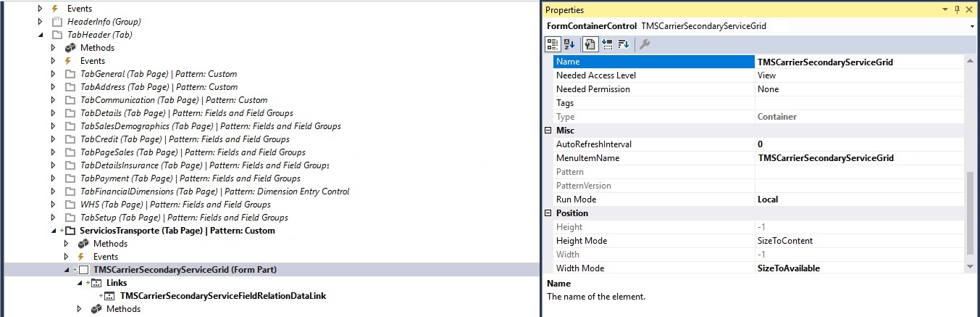Image resolution: width=980 pixels, height=317 pixels.
Task: Close the Properties panel
Action: [971, 9]
